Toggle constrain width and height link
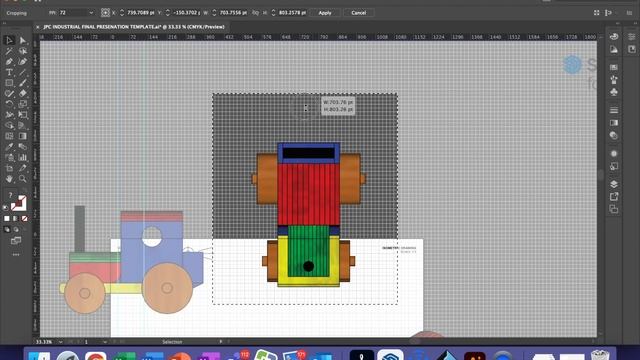Screen dimensions: 640x360 coord(255,13)
